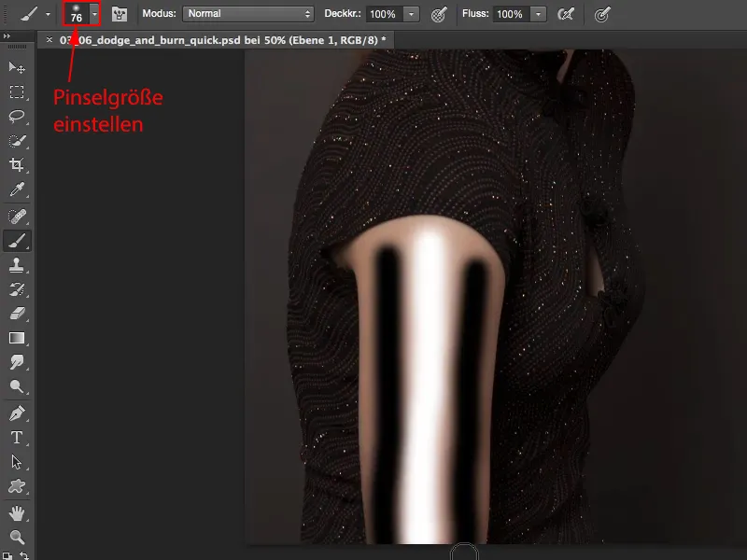The height and width of the screenshot is (560, 747).
Task: Select the Lasso tool
Action: coord(17,116)
